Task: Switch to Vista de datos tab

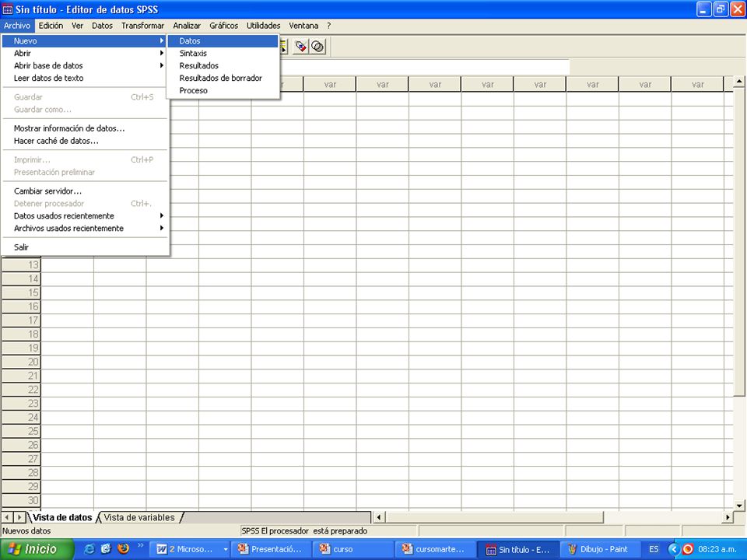Action: click(x=62, y=518)
